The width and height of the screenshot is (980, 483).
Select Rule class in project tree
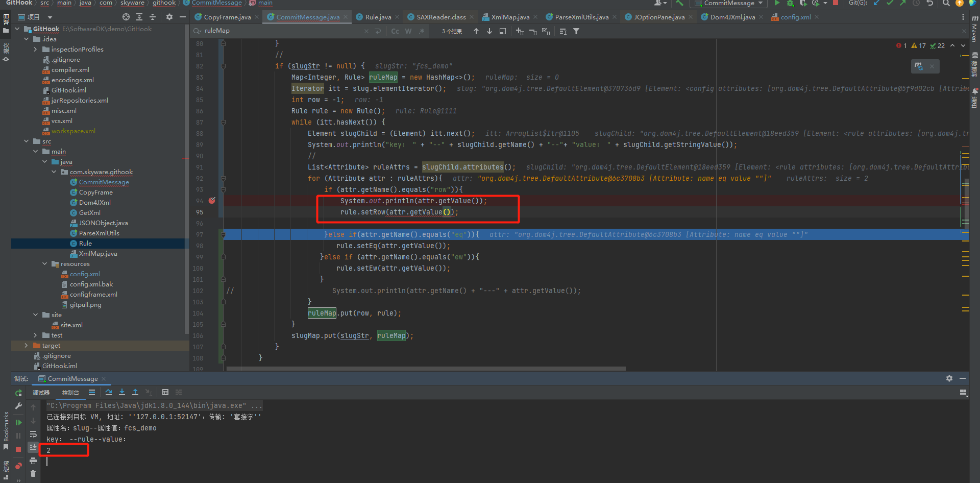point(85,244)
